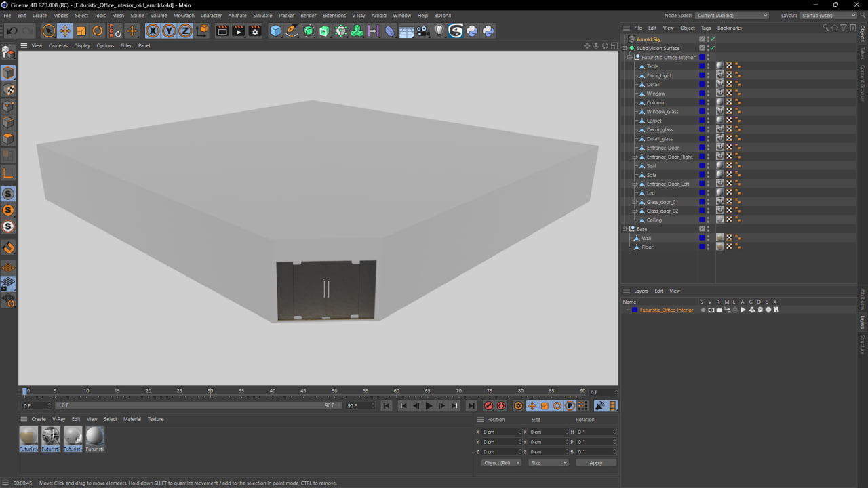The image size is (868, 488).
Task: Open the viewport Cameras menu
Action: coord(58,45)
